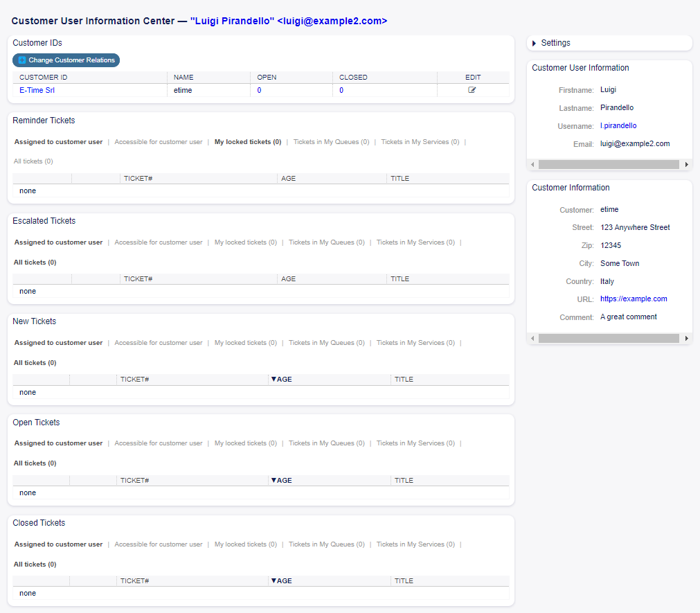Open the E-Time Srl customer link
The width and height of the screenshot is (700, 613).
coord(37,90)
